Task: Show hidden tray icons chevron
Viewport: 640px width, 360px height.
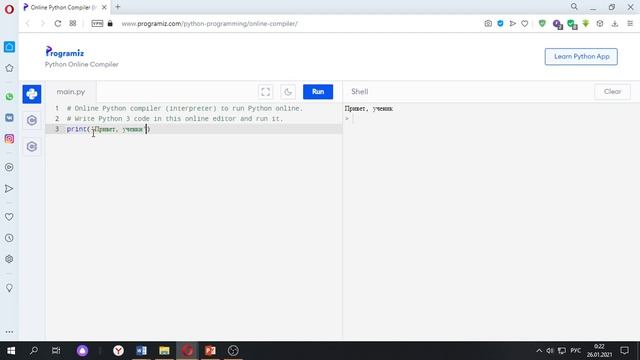Action: coord(539,351)
